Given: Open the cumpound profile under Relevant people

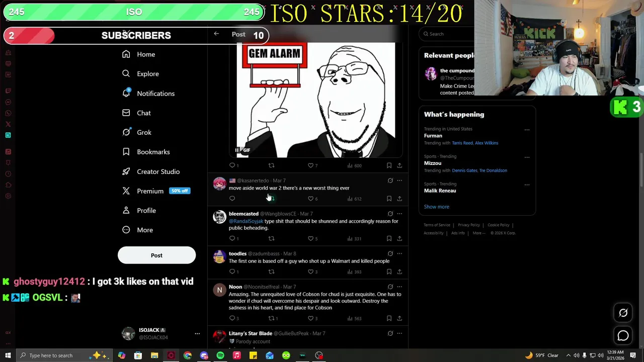Looking at the screenshot, I should tap(457, 71).
